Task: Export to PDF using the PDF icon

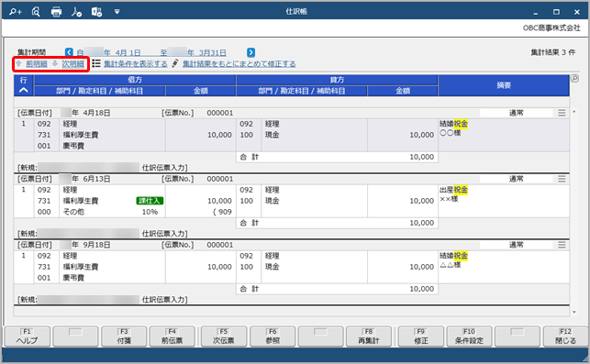Action: click(76, 12)
